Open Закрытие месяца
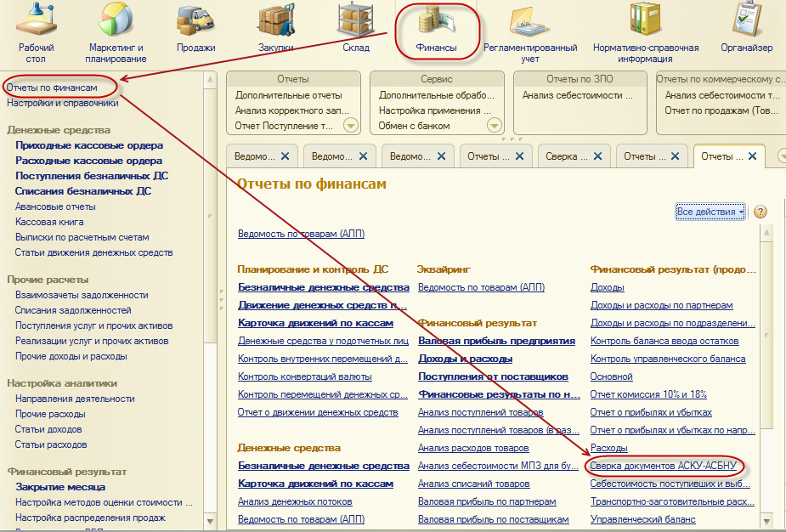The width and height of the screenshot is (786, 532). pyautogui.click(x=60, y=487)
